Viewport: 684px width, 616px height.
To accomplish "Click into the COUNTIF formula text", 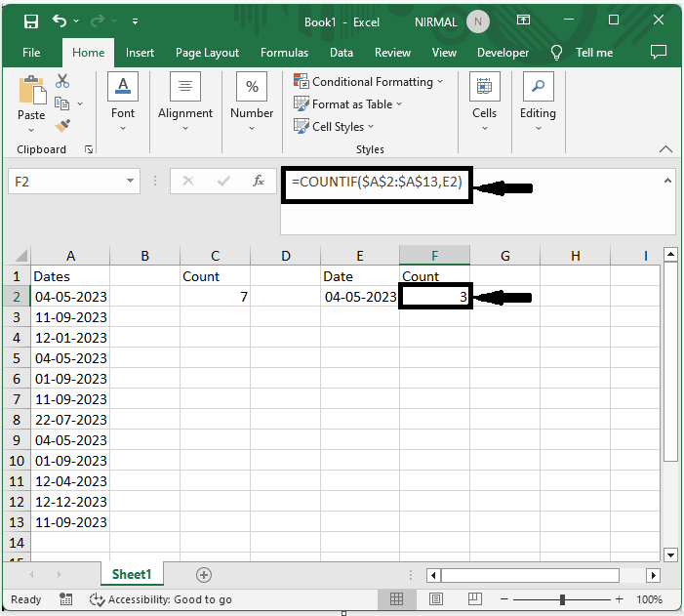I will tap(377, 182).
